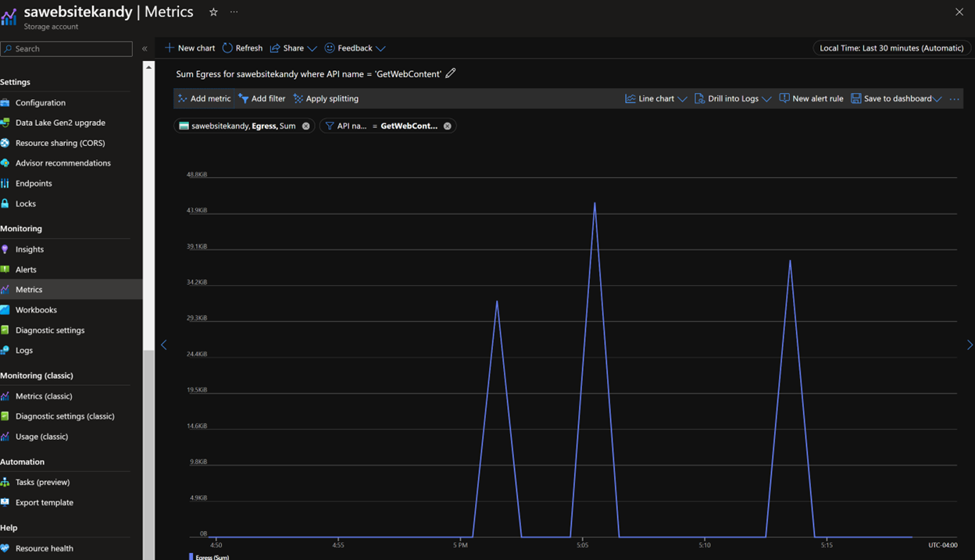975x560 pixels.
Task: Click the New chart button label
Action: click(x=196, y=48)
